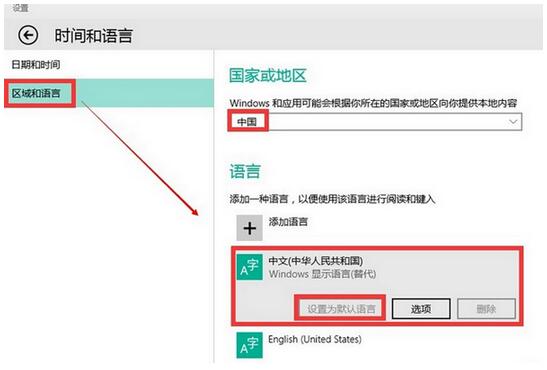Click the 时间和语言 page title

(93, 36)
